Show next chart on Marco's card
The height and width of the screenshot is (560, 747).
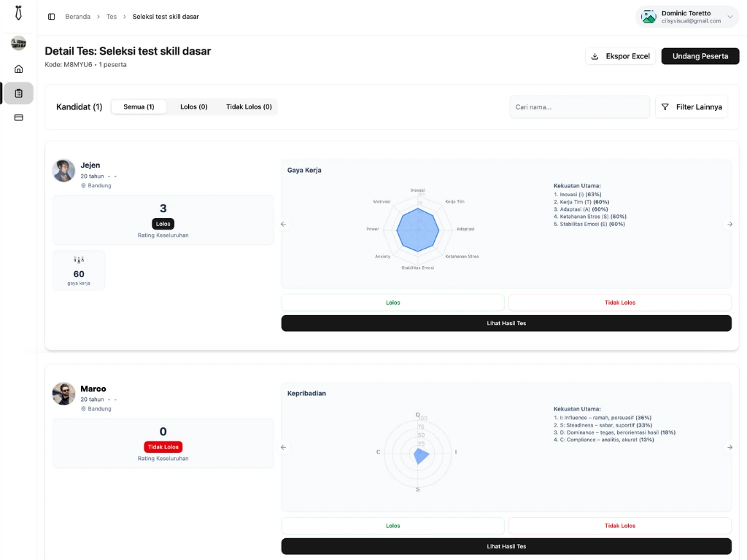[x=729, y=447]
